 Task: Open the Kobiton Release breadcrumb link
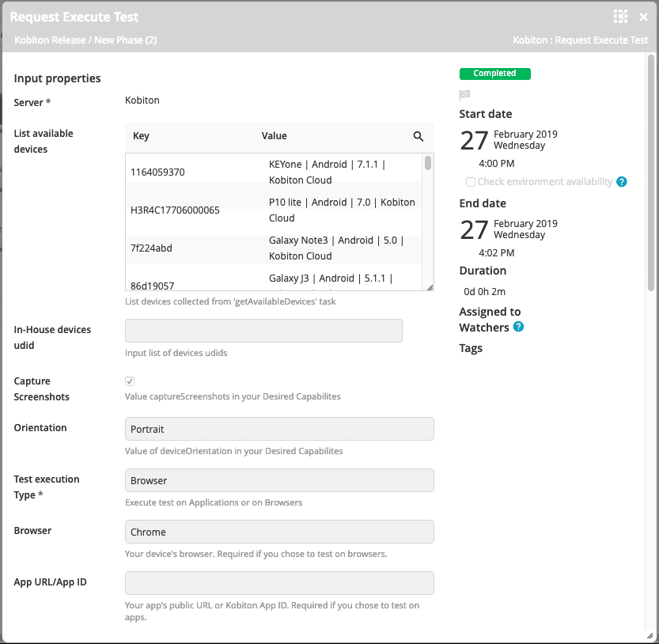[x=40, y=40]
